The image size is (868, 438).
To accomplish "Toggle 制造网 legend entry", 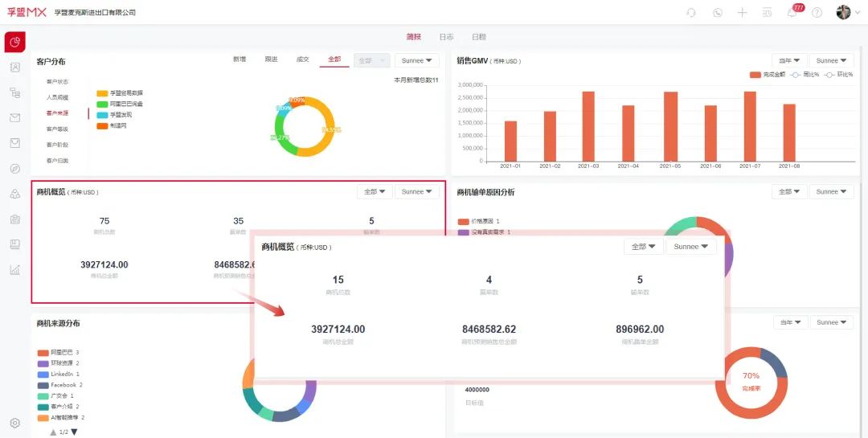I will (x=111, y=126).
